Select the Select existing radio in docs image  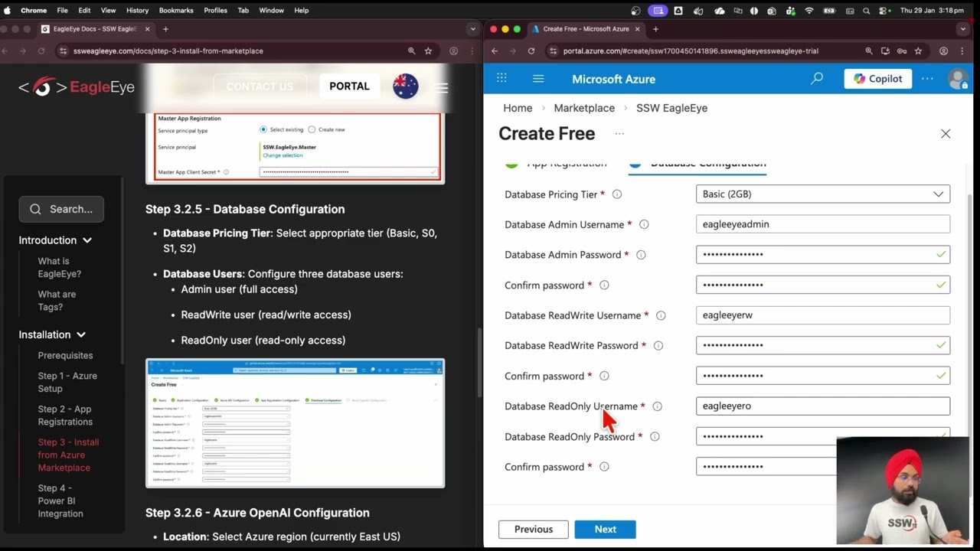263,129
